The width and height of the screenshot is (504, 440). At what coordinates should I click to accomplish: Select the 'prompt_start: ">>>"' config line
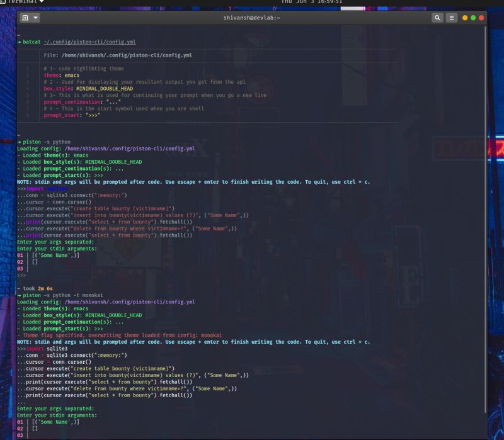pos(72,115)
